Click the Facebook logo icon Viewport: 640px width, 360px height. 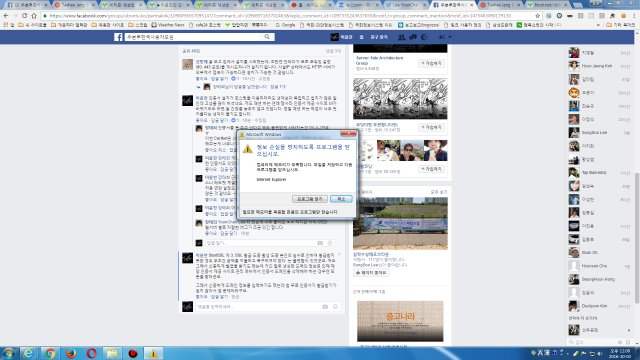[118, 37]
